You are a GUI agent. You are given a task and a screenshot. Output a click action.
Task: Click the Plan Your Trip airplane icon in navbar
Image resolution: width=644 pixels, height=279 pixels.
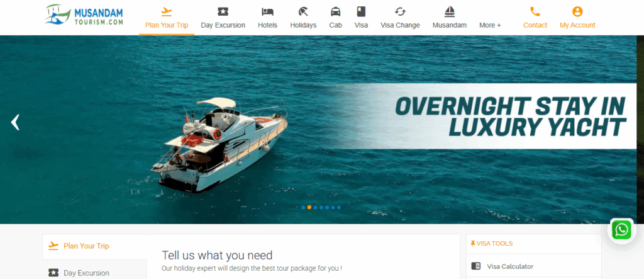coord(166,11)
